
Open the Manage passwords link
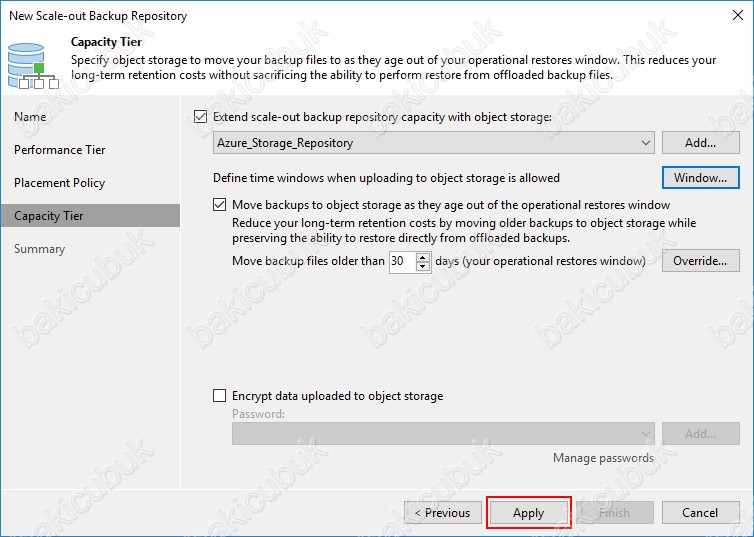pos(603,458)
